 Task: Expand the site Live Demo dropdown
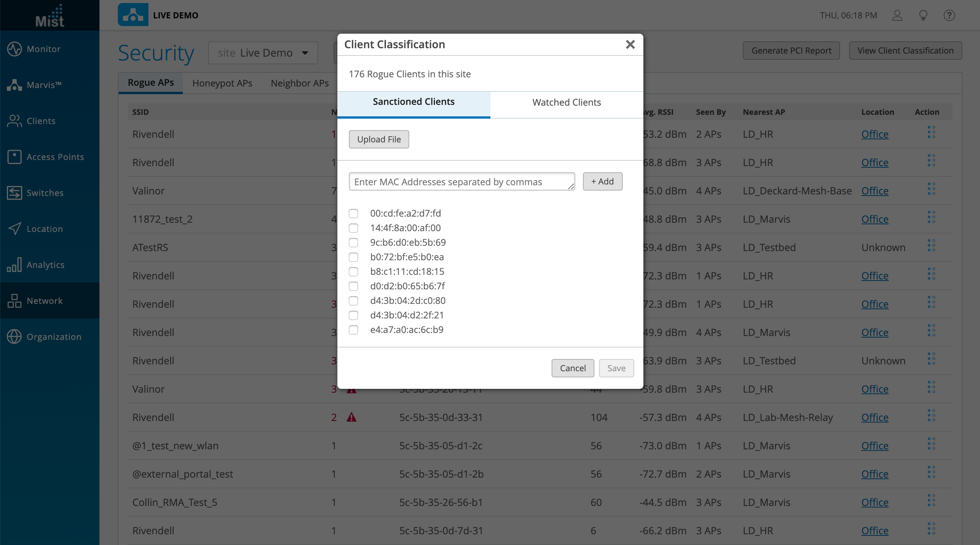click(x=263, y=53)
